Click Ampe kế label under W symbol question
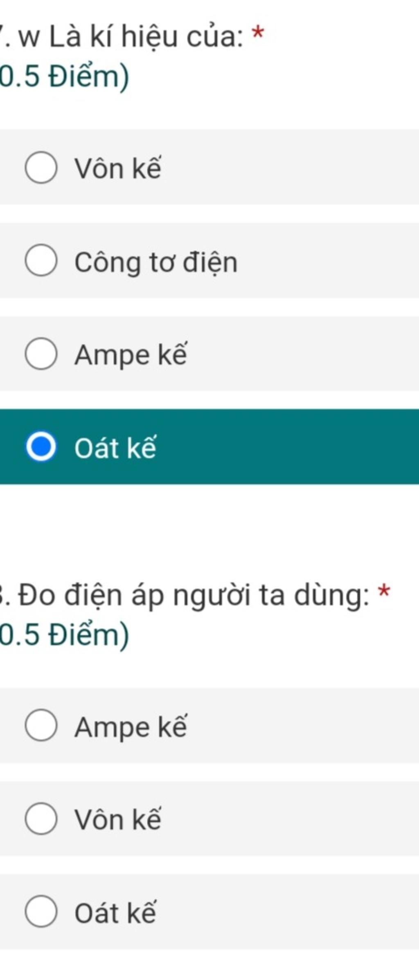 tap(131, 355)
